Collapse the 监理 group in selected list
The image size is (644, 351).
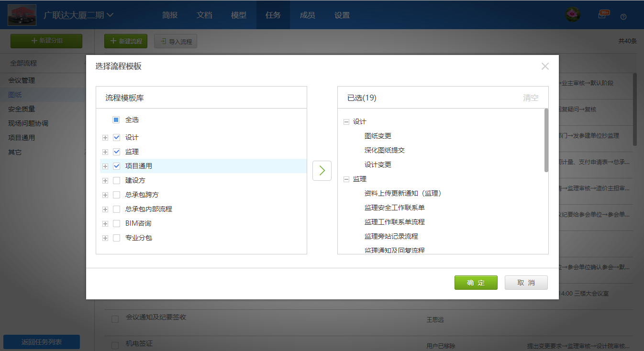[x=346, y=179]
